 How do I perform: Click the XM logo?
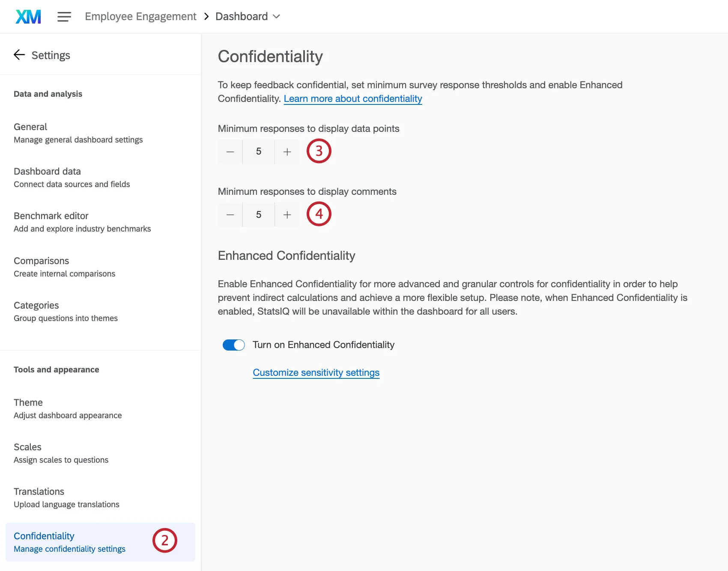[x=27, y=16]
